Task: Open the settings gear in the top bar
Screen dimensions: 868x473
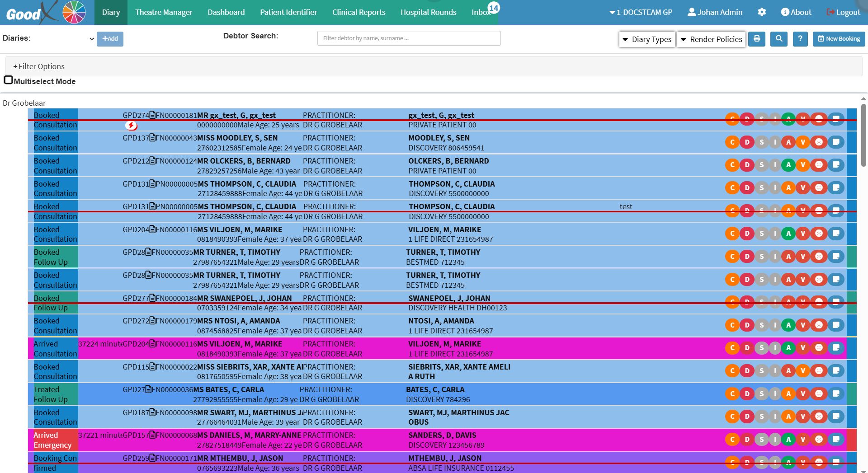Action: click(x=762, y=12)
